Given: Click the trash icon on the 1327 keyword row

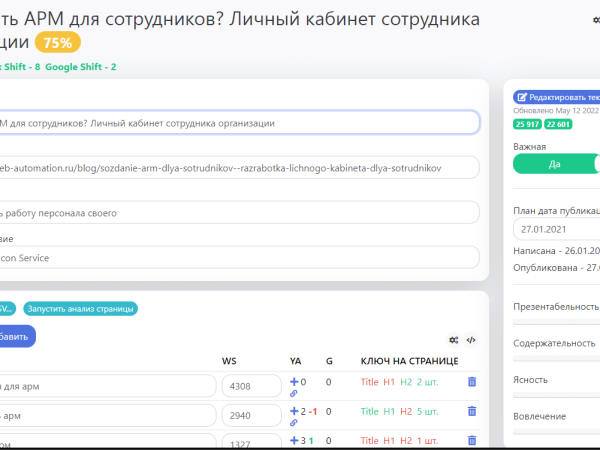Looking at the screenshot, I should 472,440.
